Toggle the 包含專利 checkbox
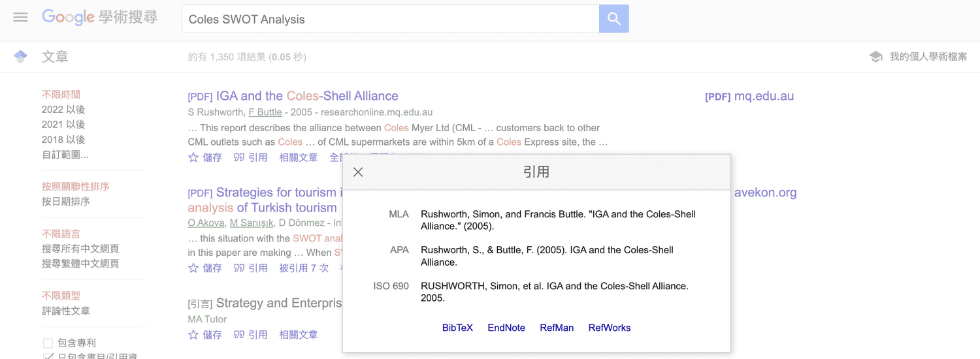 48,343
